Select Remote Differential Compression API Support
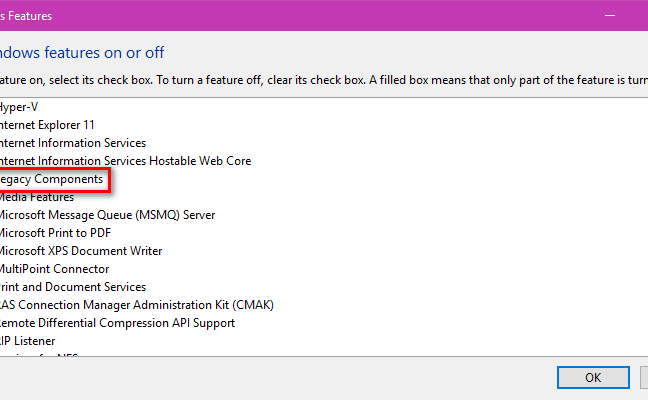648x400 pixels. (x=117, y=323)
